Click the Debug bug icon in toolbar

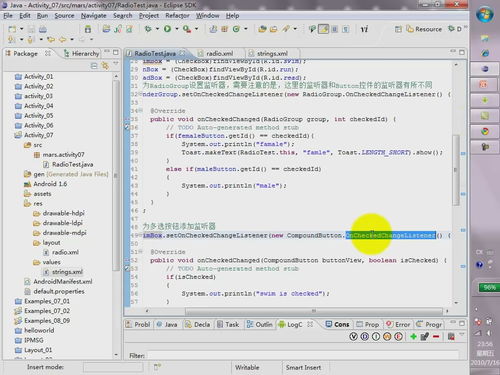click(x=148, y=29)
